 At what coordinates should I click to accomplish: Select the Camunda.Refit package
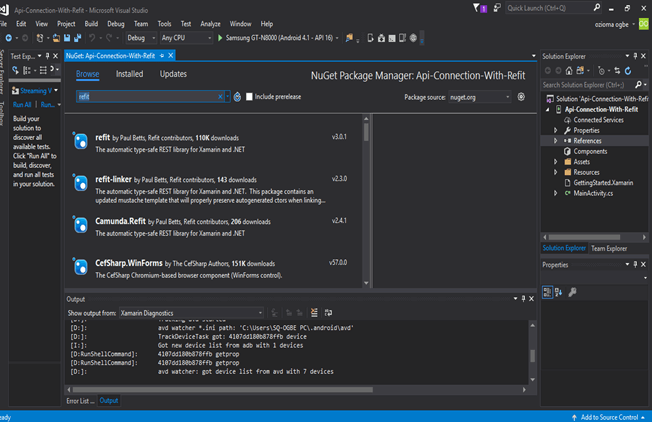(214, 227)
